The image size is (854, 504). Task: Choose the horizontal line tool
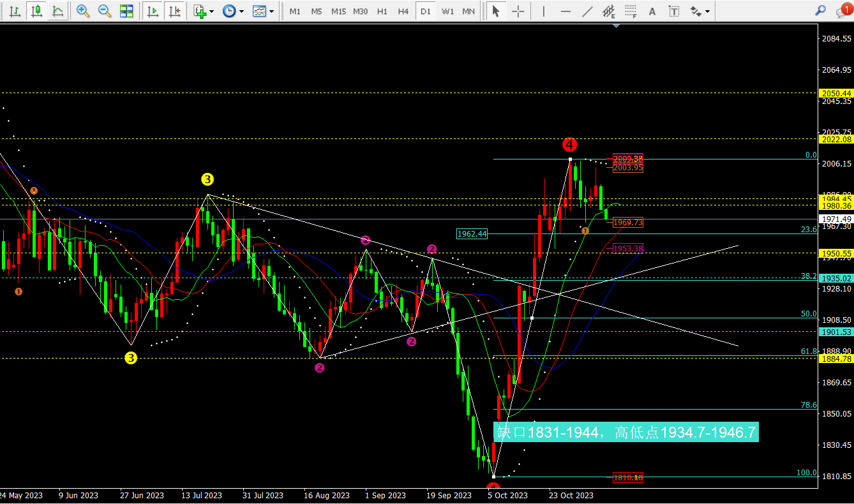click(566, 11)
